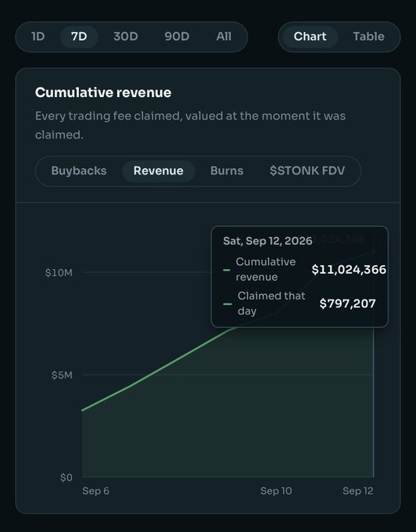Click the Sep 12 x-axis label
This screenshot has width=416, height=532.
357,491
